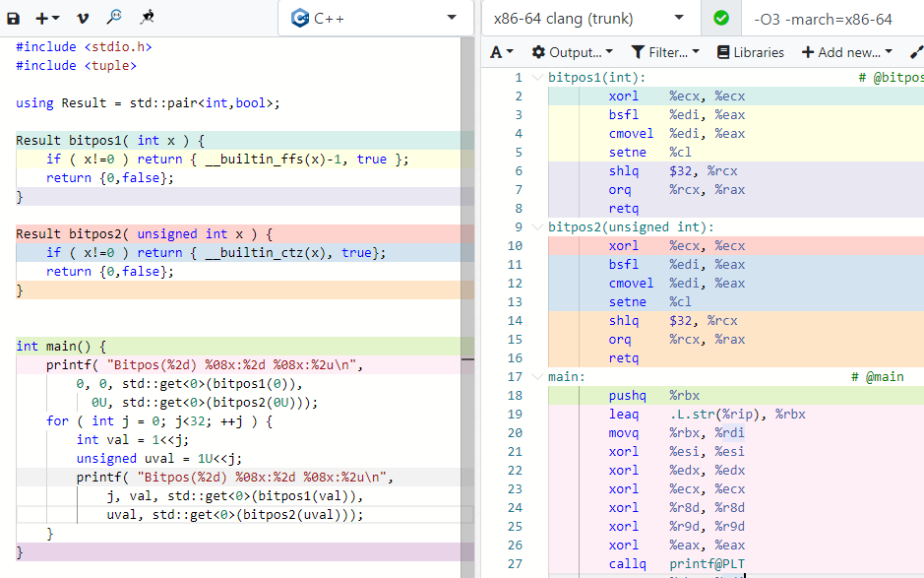Click the '# @main' comment

878,377
